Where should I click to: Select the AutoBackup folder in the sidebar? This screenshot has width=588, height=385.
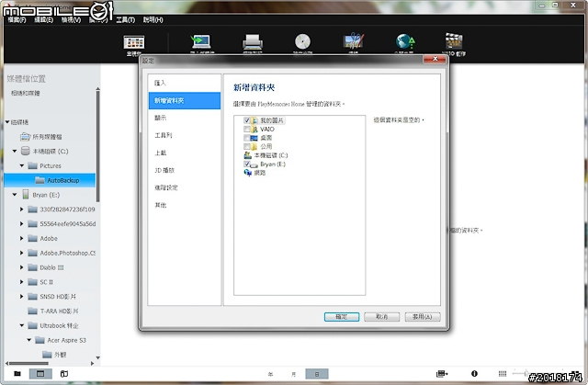[x=62, y=180]
